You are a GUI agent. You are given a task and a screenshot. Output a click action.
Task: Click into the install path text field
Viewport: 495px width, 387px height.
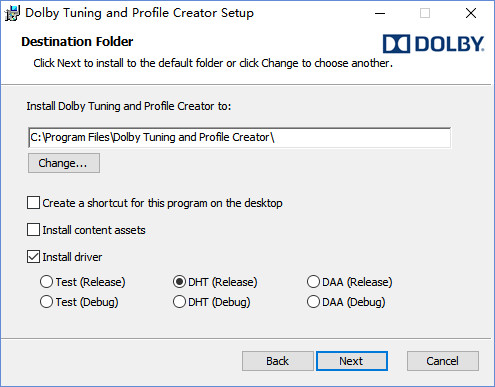click(x=240, y=137)
